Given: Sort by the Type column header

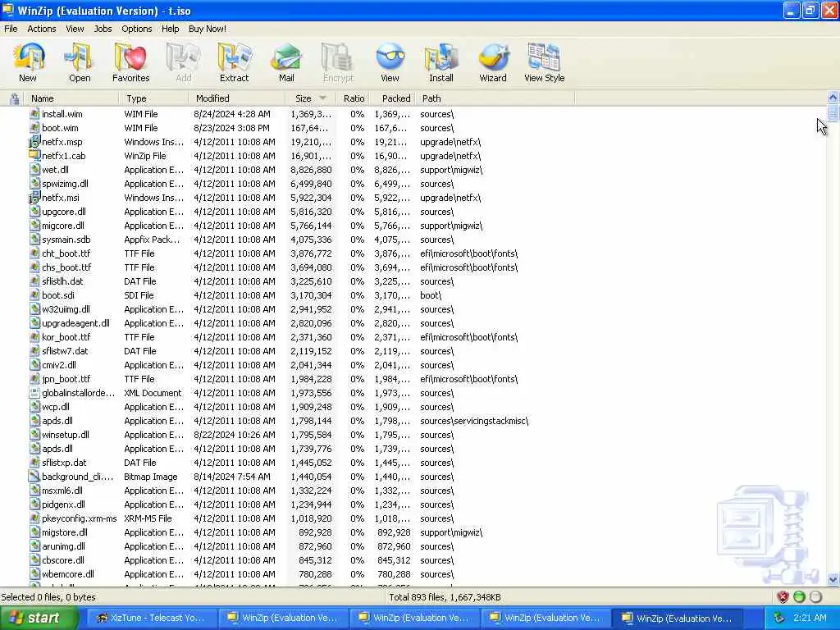Looking at the screenshot, I should tap(153, 98).
